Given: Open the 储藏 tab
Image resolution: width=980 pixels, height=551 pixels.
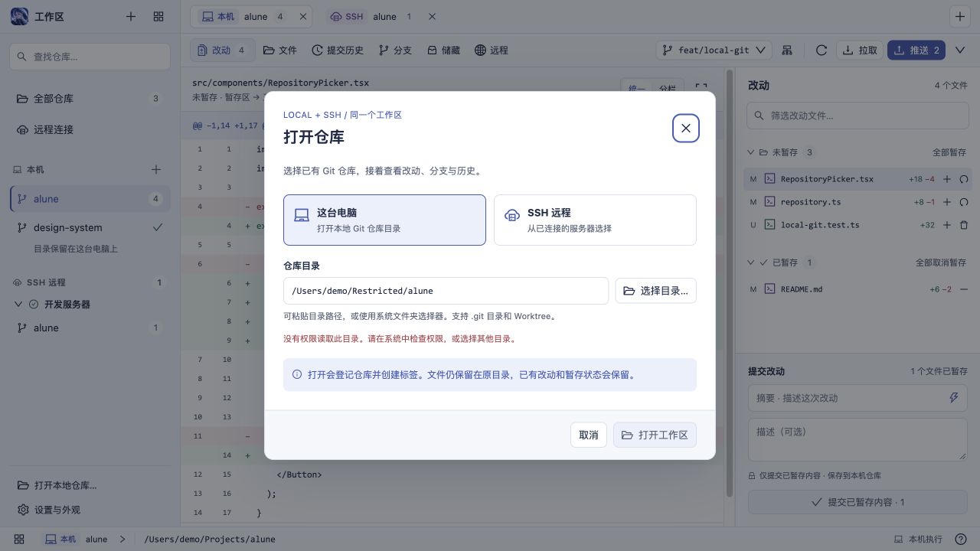Looking at the screenshot, I should [443, 50].
